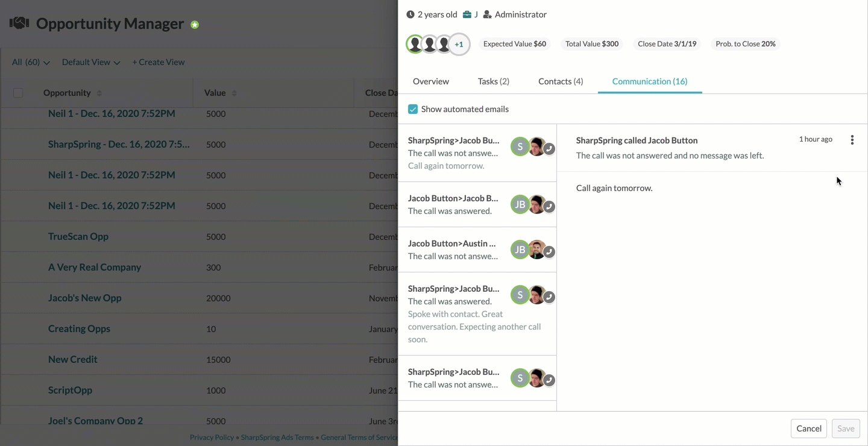Select Jacob Button>Austin call entry
The height and width of the screenshot is (446, 868).
(x=477, y=250)
